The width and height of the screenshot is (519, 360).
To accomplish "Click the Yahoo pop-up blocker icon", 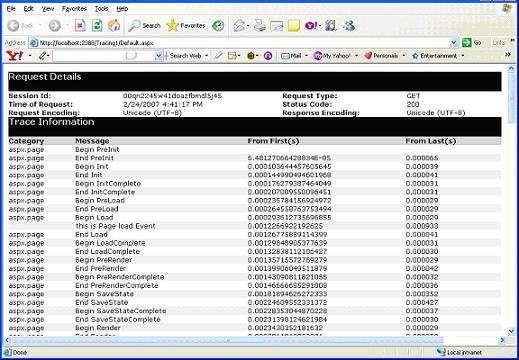I will pyautogui.click(x=232, y=56).
